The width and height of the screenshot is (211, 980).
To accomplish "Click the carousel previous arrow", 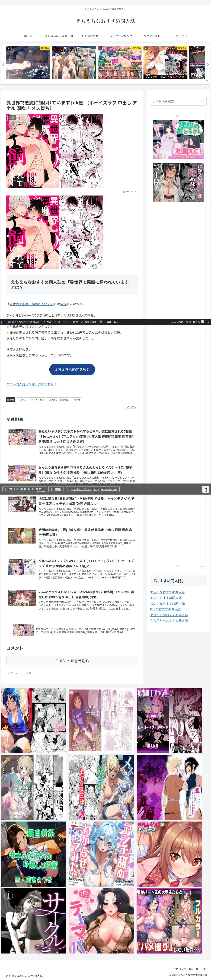I will pyautogui.click(x=3, y=64).
